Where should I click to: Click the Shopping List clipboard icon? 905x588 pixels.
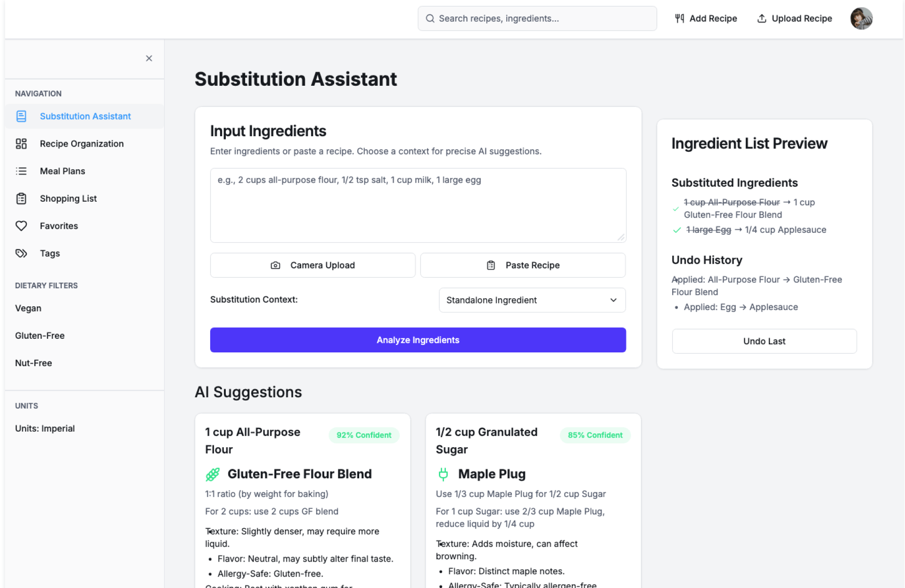click(x=21, y=198)
